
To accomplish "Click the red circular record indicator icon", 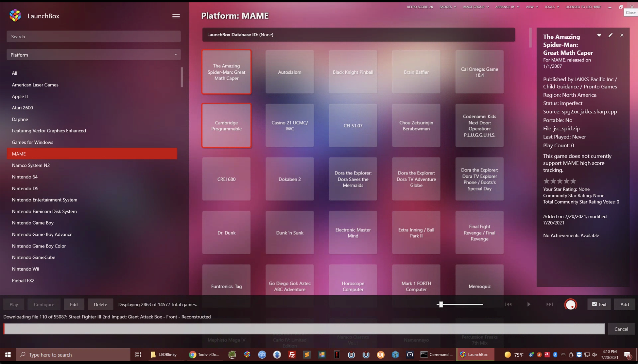I will coord(571,305).
